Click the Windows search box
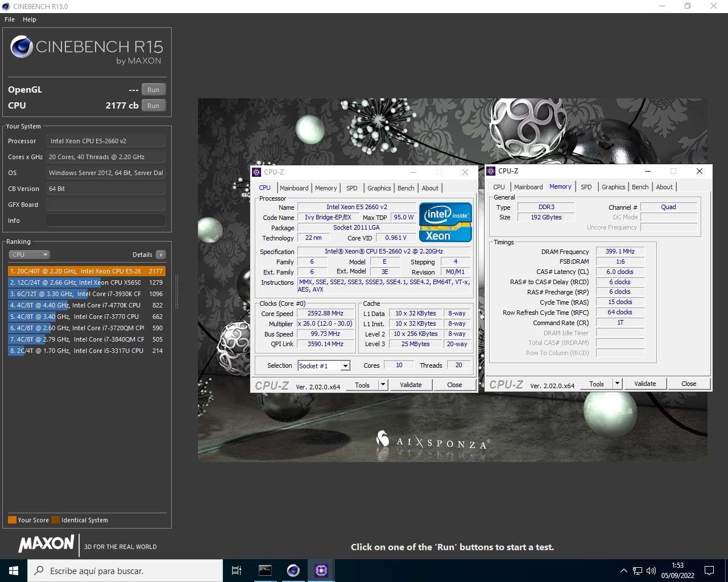Screen dimensions: 728x582 tap(125, 571)
